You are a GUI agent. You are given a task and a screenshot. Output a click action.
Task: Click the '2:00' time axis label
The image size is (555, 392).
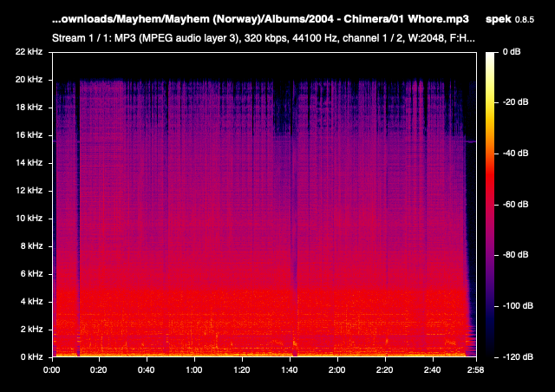[x=337, y=370]
